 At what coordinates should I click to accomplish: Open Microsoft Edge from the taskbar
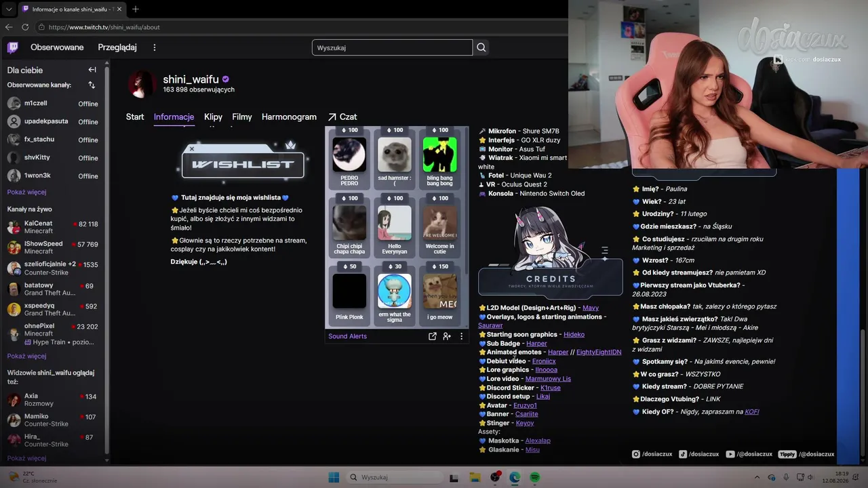click(515, 477)
